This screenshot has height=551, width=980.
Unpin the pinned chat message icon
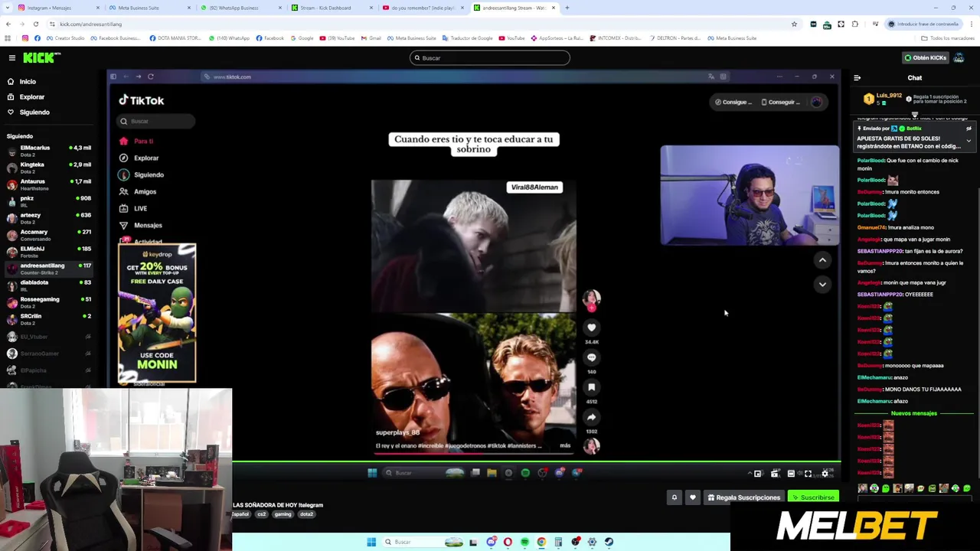click(969, 129)
